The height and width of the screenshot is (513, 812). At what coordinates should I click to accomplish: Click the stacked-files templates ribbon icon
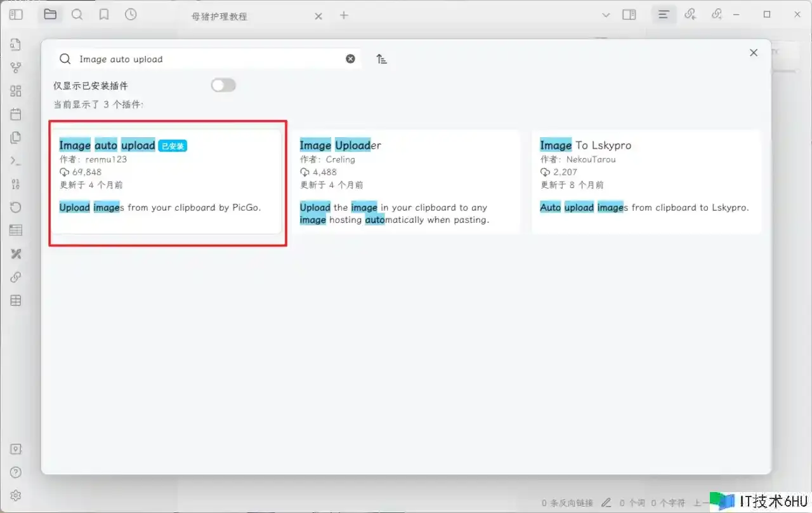[x=16, y=138]
